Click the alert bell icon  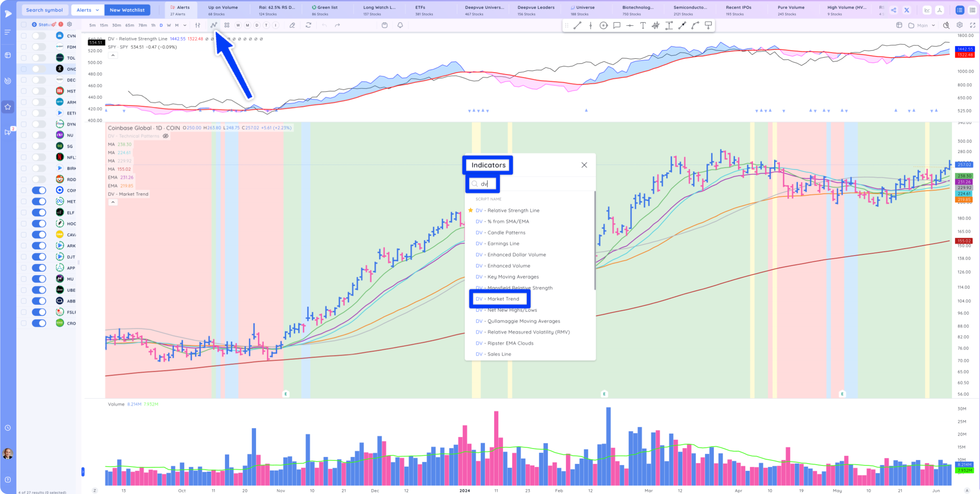pos(400,25)
